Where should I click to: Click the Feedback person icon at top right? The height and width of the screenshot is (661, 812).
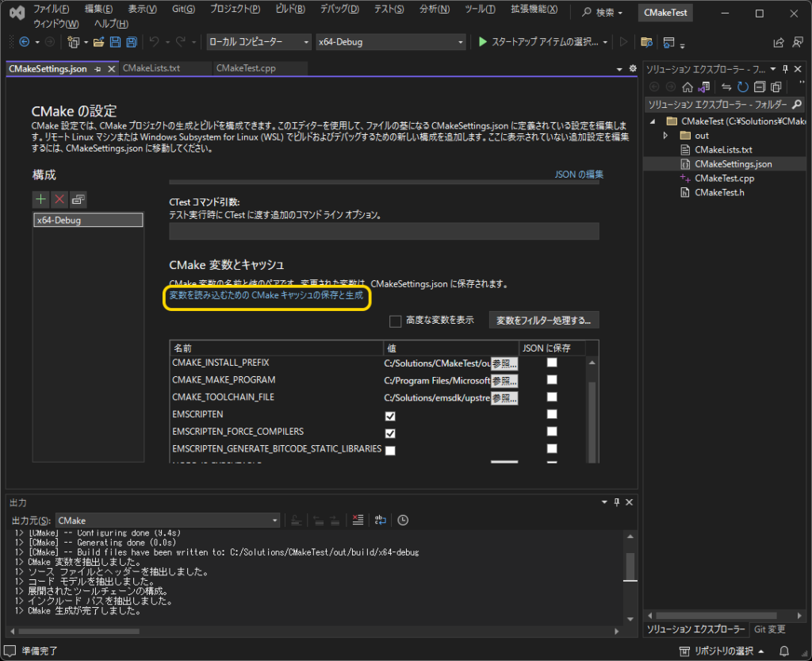pyautogui.click(x=798, y=43)
